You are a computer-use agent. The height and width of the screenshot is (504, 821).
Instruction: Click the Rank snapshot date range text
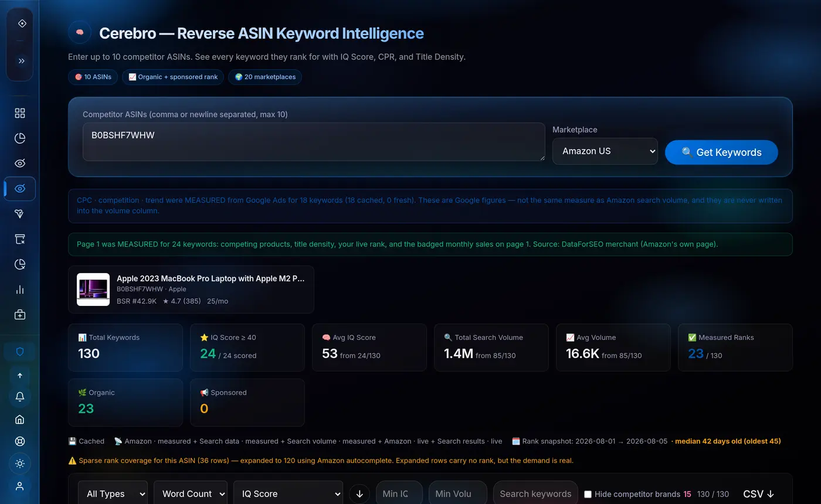[x=589, y=441]
